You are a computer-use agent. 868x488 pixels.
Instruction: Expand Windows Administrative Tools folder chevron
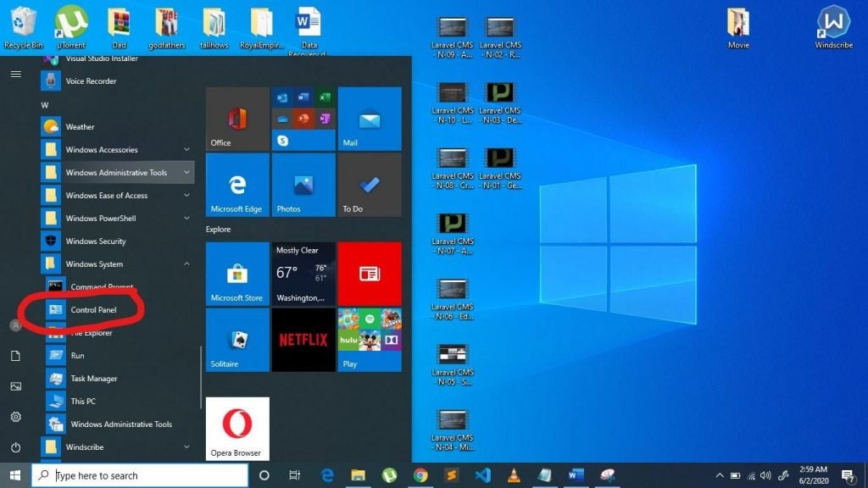coord(186,173)
